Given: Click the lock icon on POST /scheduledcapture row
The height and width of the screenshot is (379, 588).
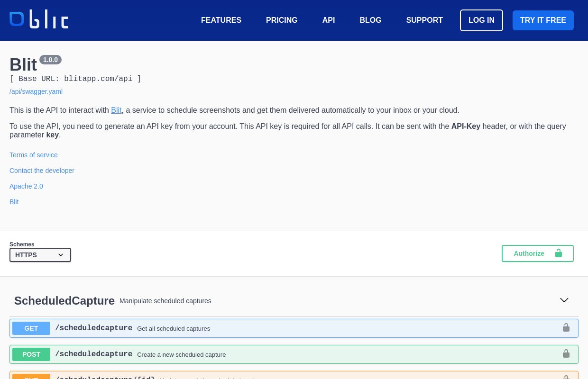Looking at the screenshot, I should click(x=566, y=354).
